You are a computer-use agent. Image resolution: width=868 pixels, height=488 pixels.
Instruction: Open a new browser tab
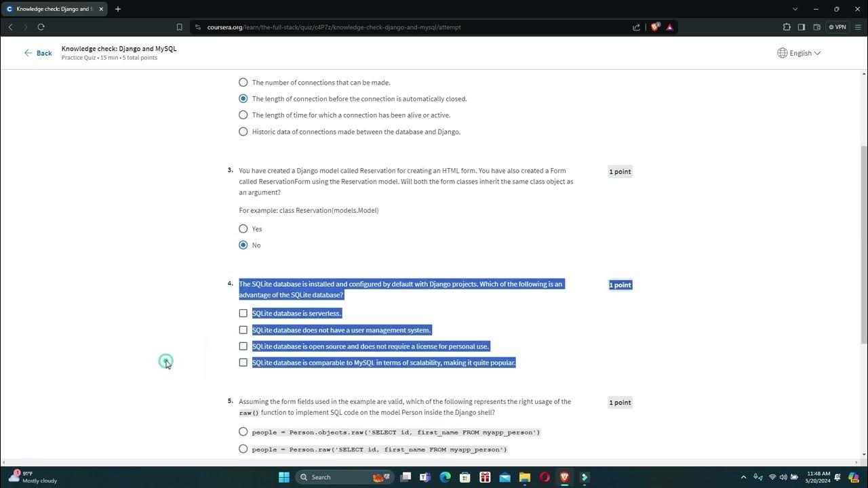click(x=118, y=9)
